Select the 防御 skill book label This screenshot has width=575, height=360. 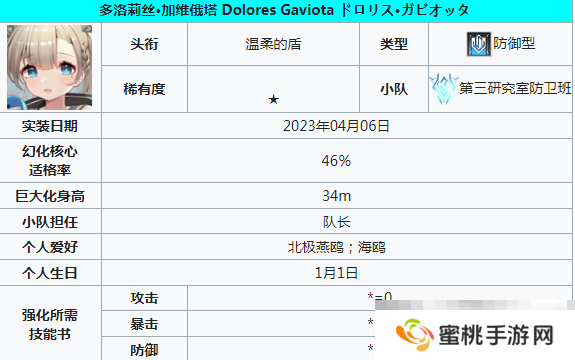[x=144, y=350]
